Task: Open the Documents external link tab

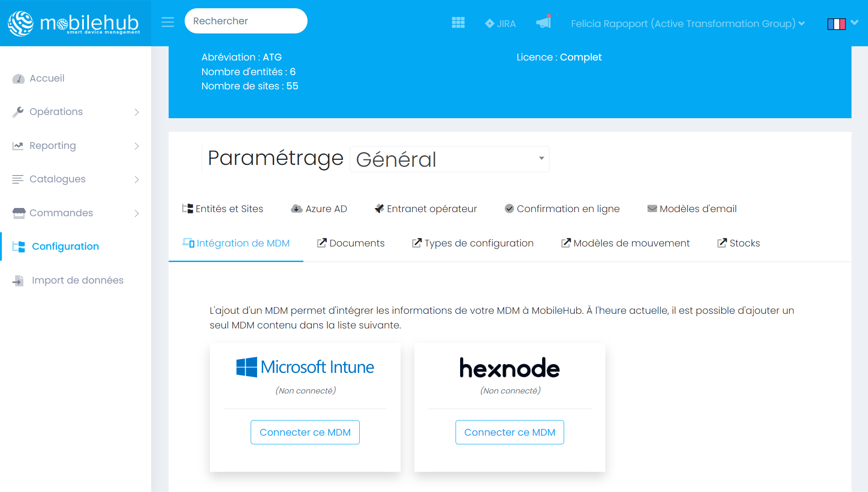Action: tap(351, 243)
